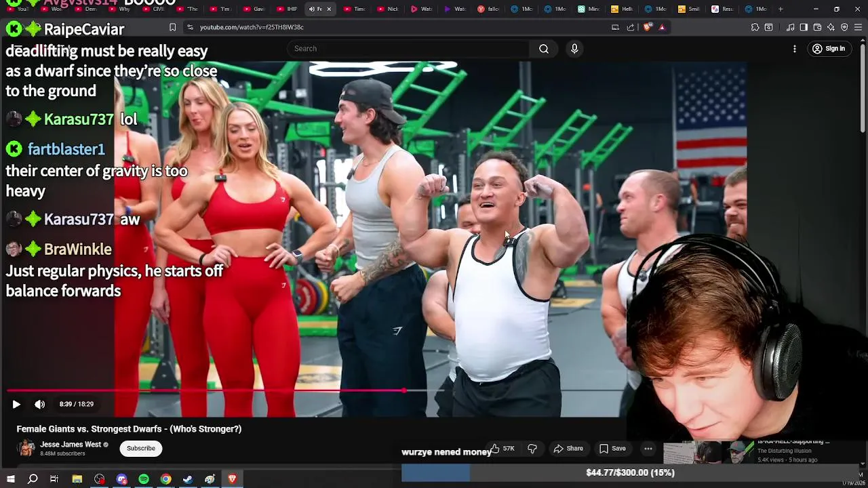Mute the video with the speaker icon

pyautogui.click(x=40, y=404)
